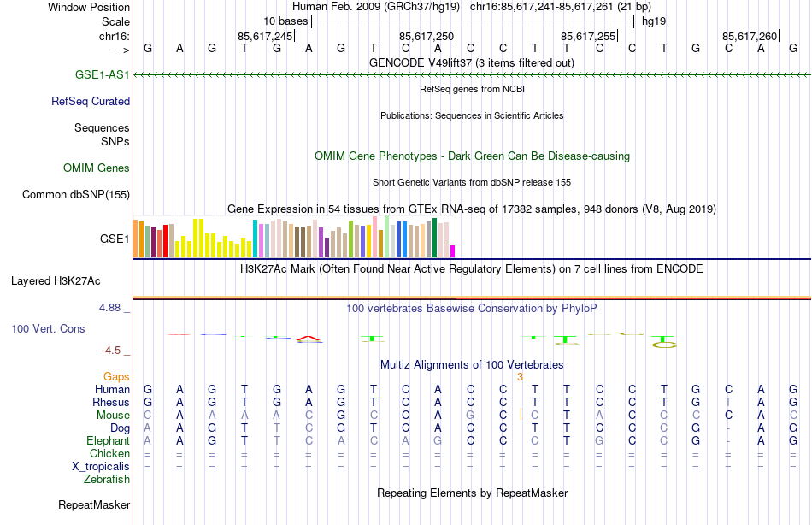Select the Human alignment row label
This screenshot has width=812, height=525.
[x=112, y=389]
